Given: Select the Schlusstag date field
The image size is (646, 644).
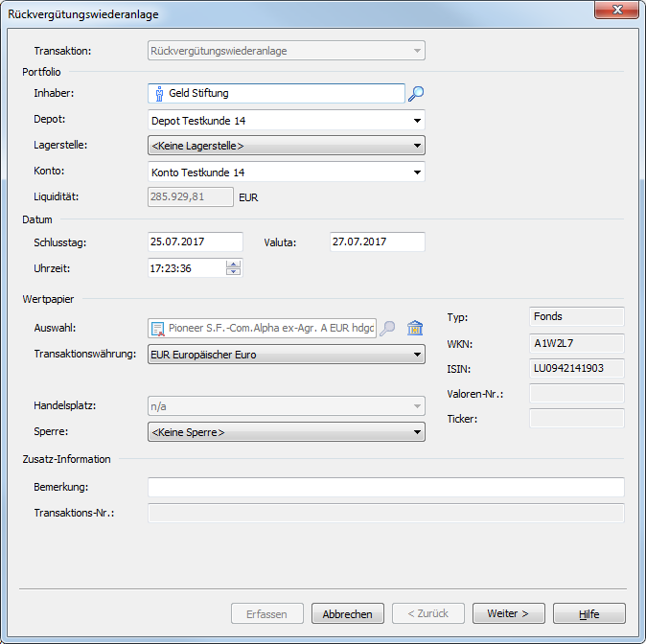Looking at the screenshot, I should [195, 242].
